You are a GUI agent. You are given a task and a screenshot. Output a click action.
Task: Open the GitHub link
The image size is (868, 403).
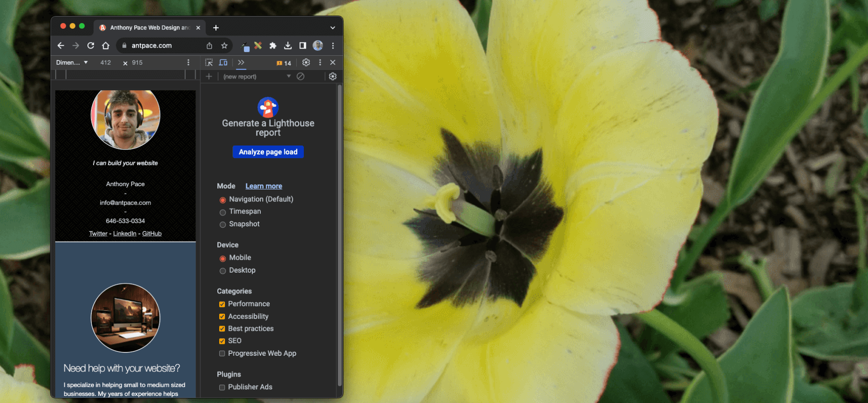click(152, 234)
